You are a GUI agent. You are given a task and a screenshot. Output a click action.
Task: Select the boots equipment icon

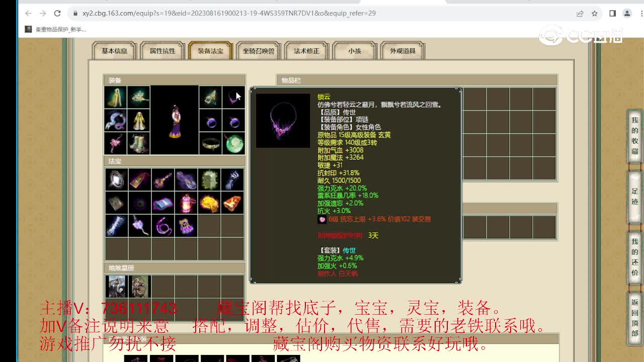coord(138,143)
